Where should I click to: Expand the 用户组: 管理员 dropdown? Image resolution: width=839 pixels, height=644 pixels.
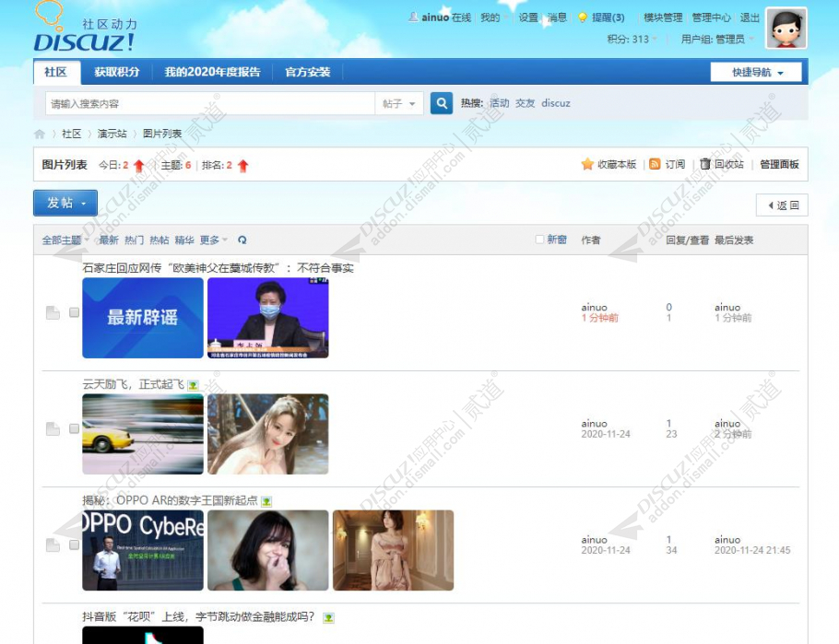point(717,39)
